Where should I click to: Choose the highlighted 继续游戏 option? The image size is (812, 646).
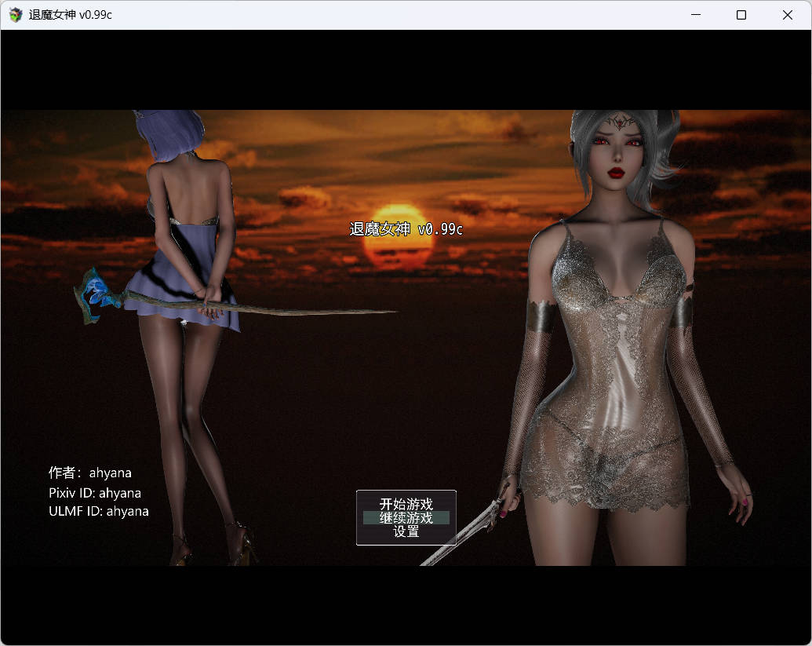[406, 518]
